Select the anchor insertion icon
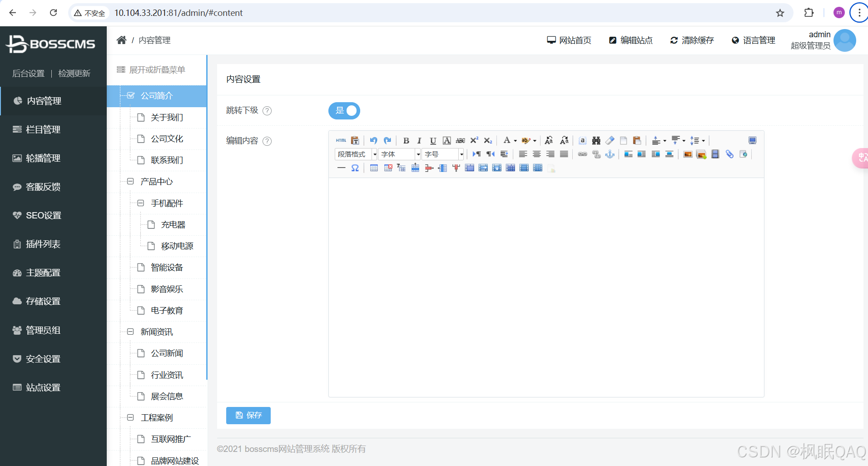868x466 pixels. [610, 154]
